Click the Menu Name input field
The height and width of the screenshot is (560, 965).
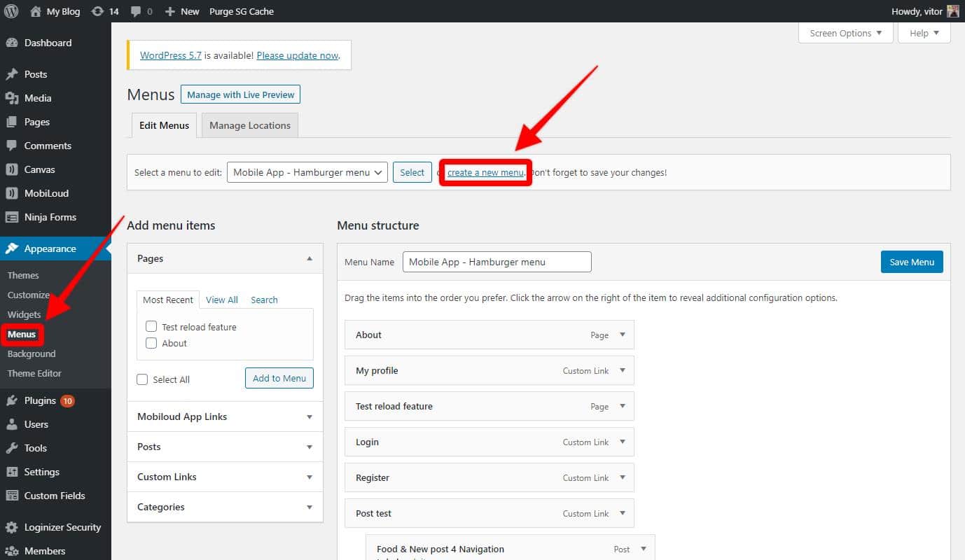pyautogui.click(x=497, y=262)
